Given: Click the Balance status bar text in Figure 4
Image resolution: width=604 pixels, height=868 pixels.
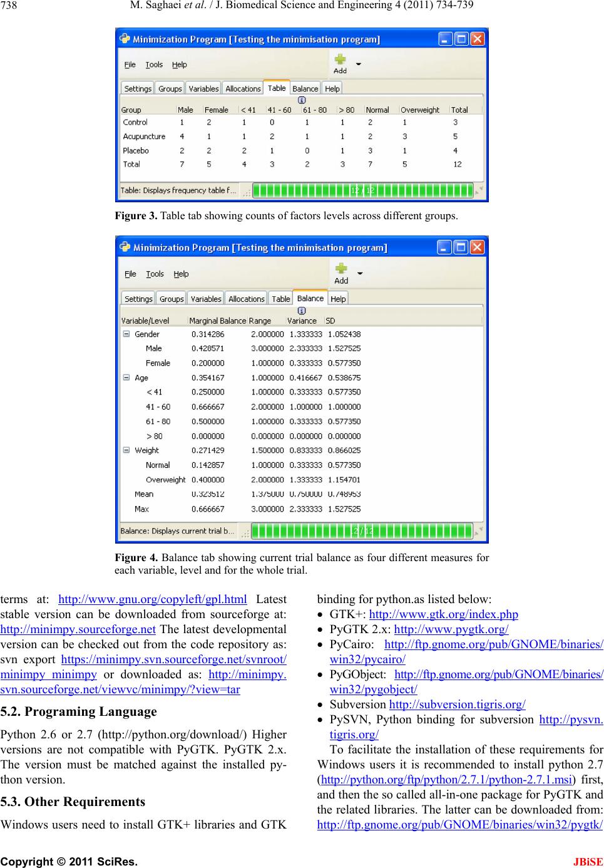Looking at the screenshot, I should coord(178,531).
